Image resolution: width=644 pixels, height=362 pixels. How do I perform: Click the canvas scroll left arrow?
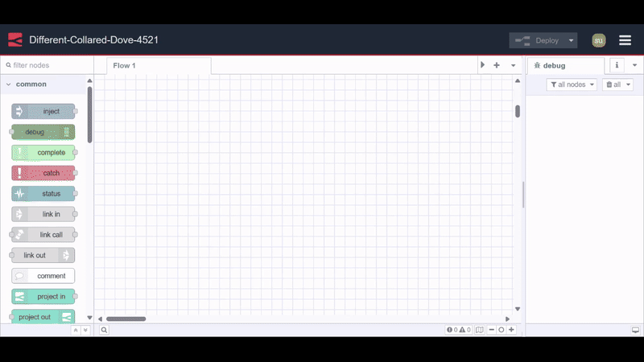click(100, 319)
